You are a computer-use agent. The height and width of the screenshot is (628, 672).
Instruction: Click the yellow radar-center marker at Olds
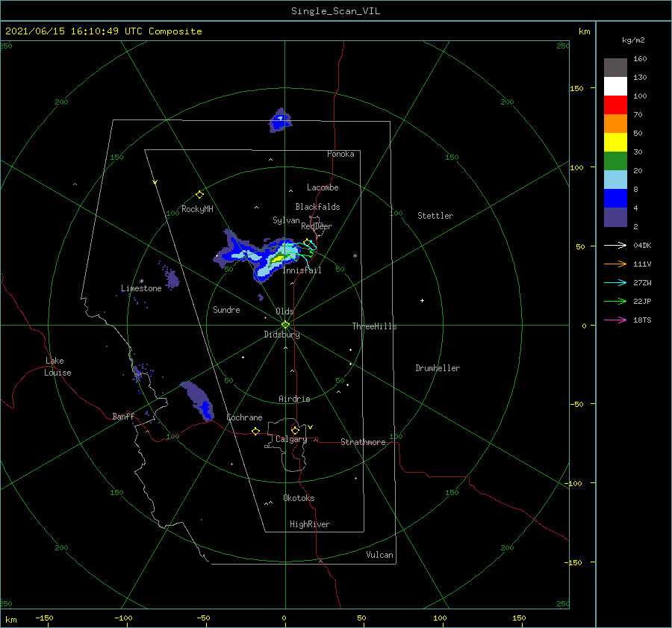click(x=285, y=325)
